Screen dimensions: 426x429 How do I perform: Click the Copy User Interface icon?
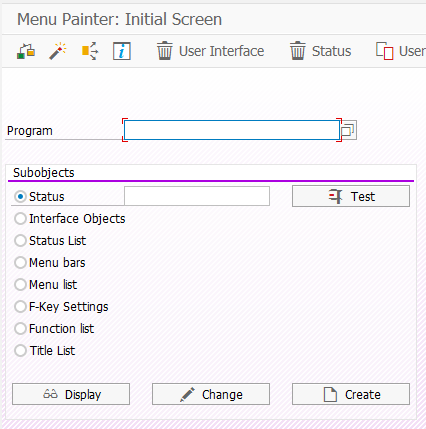point(384,51)
